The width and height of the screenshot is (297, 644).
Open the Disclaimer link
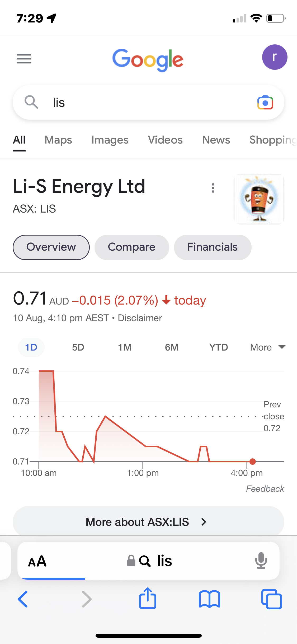click(140, 318)
